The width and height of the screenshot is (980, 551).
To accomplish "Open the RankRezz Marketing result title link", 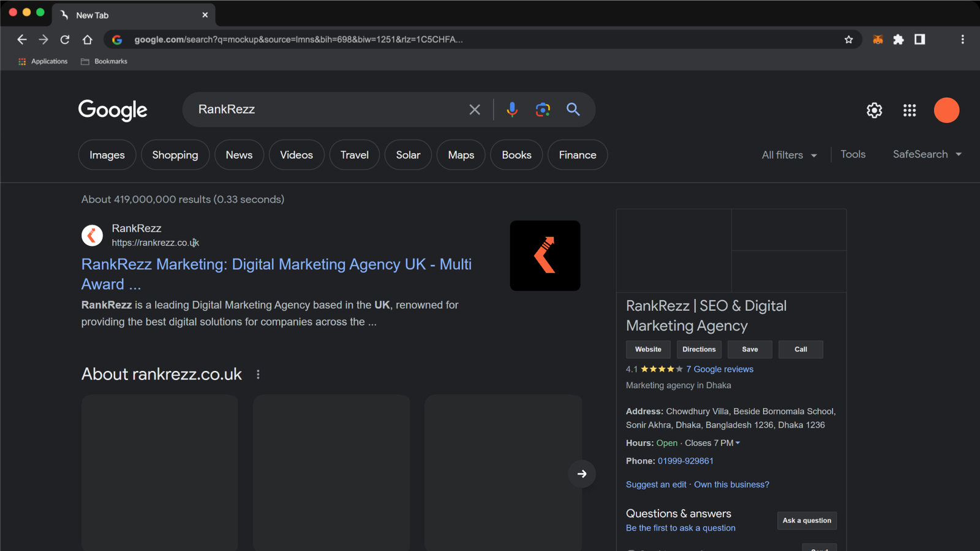I will pyautogui.click(x=276, y=274).
